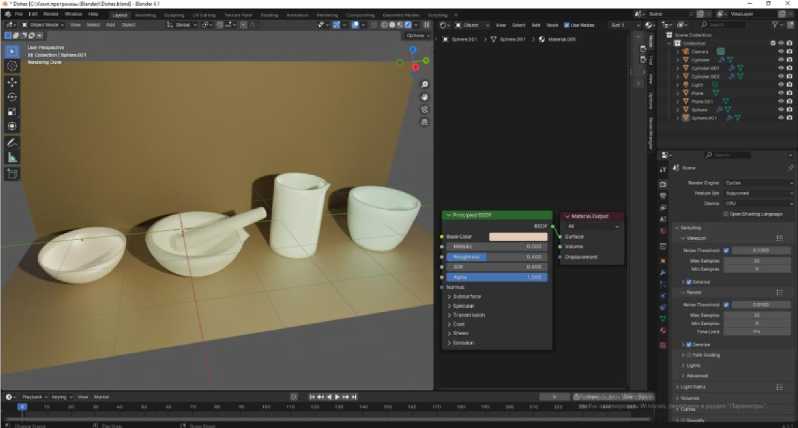Enable Open Shading Language checkbox
798x428 pixels.
click(x=729, y=213)
